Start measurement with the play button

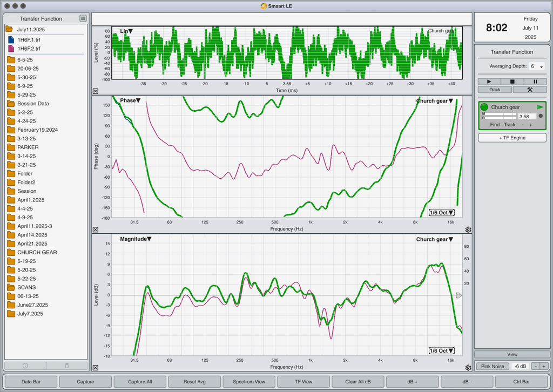tap(489, 82)
